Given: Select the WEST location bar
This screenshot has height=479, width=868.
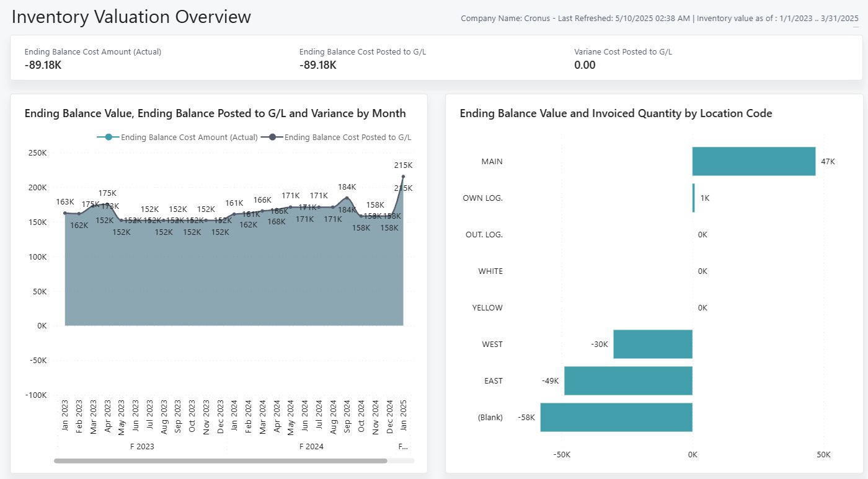Looking at the screenshot, I should [652, 344].
